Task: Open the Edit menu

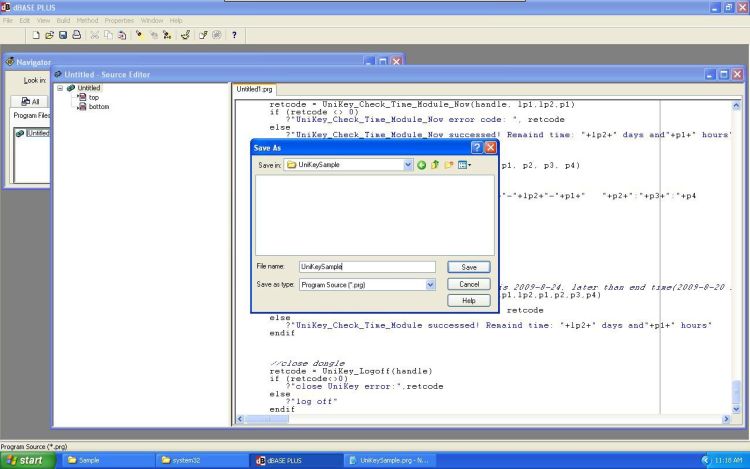Action: (24, 21)
